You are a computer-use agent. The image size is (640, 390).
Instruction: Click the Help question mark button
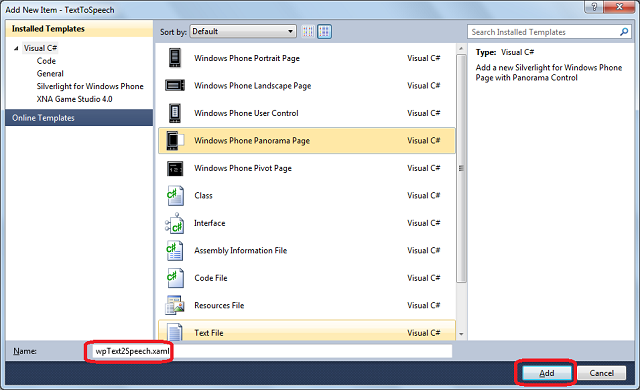click(594, 7)
